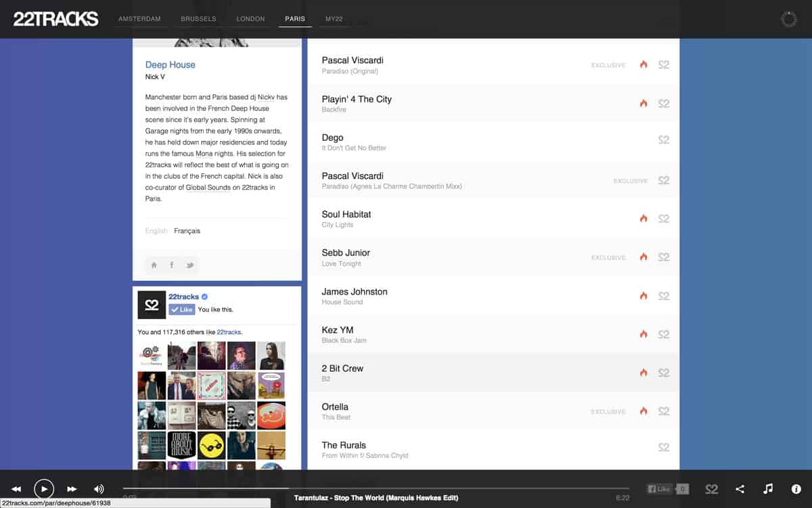
Task: Click the Facebook widget Like button
Action: pos(181,310)
